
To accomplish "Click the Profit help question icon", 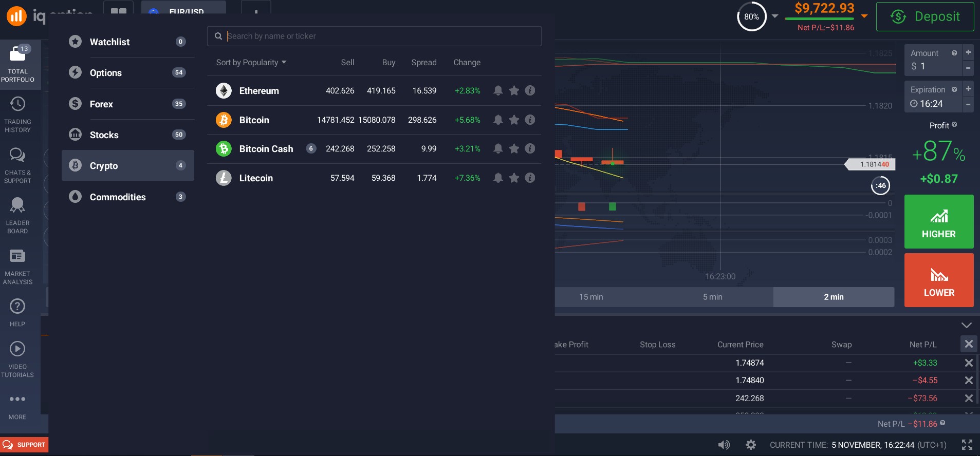I will (954, 124).
